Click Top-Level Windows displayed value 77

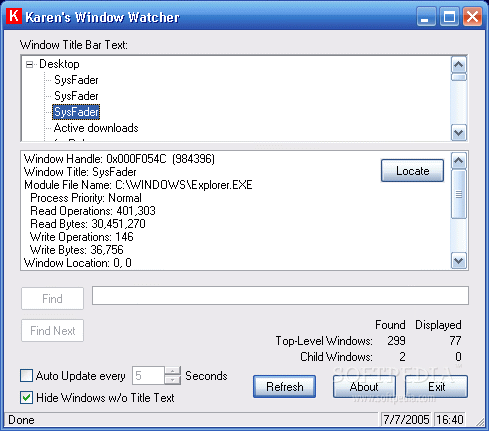pyautogui.click(x=455, y=341)
